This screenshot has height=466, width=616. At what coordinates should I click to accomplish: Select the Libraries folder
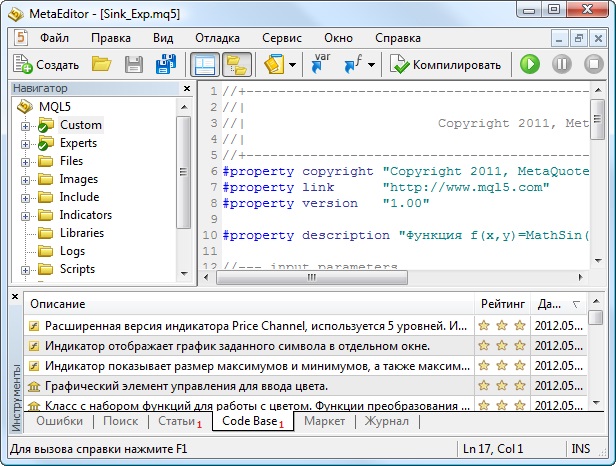(x=82, y=233)
